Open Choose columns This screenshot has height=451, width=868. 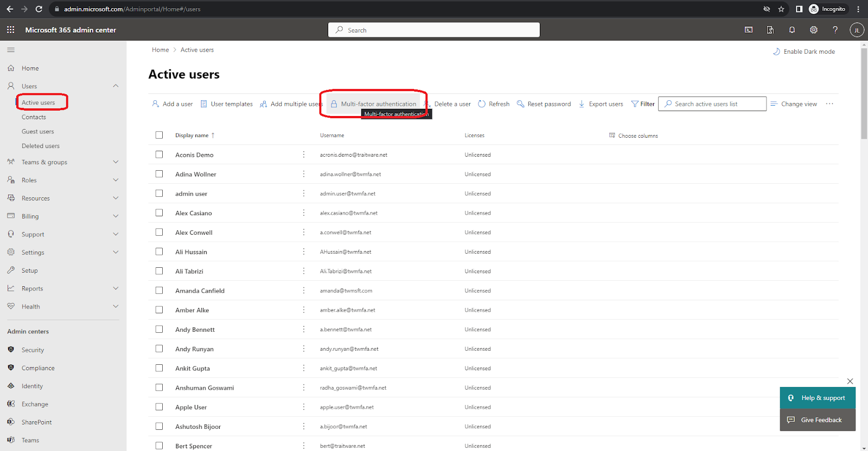pos(633,136)
